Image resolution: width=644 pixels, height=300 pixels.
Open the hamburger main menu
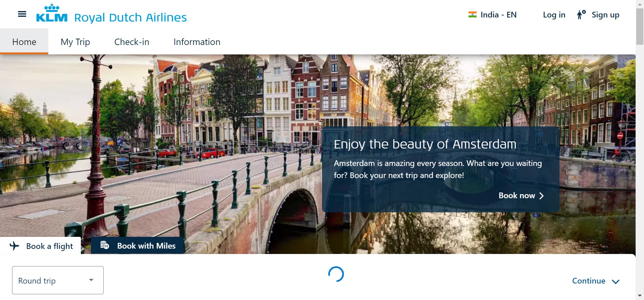(x=22, y=14)
